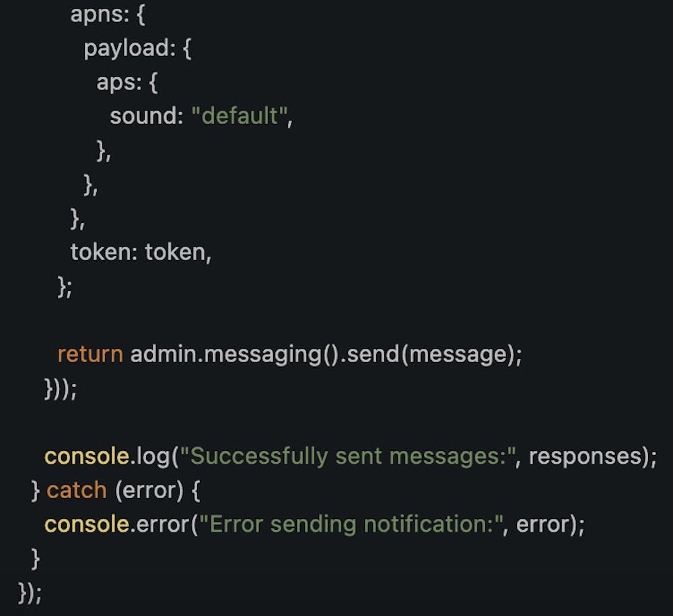The width and height of the screenshot is (673, 616).
Task: Click the return keyword
Action: click(90, 355)
